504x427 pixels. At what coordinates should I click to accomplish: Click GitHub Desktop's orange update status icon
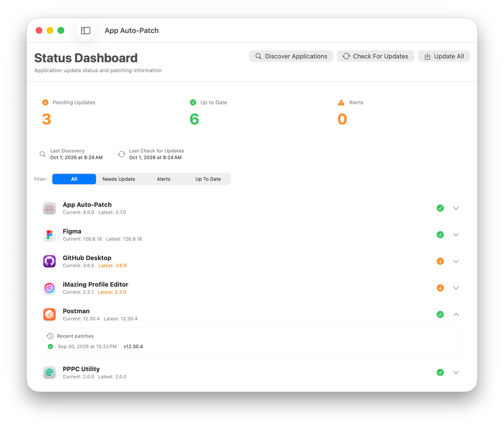(x=440, y=261)
